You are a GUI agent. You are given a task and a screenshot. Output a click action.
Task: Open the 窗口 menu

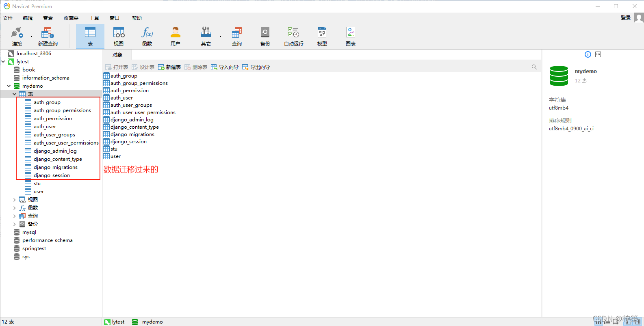click(x=115, y=18)
